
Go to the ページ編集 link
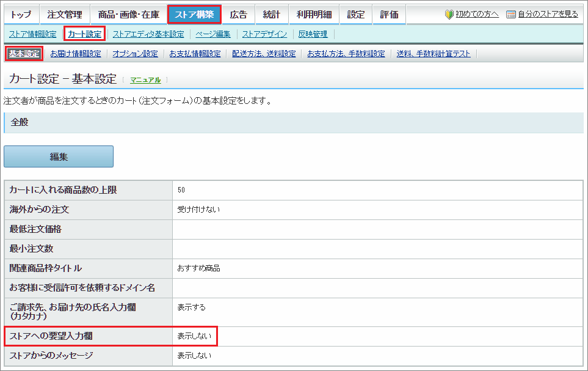(213, 34)
